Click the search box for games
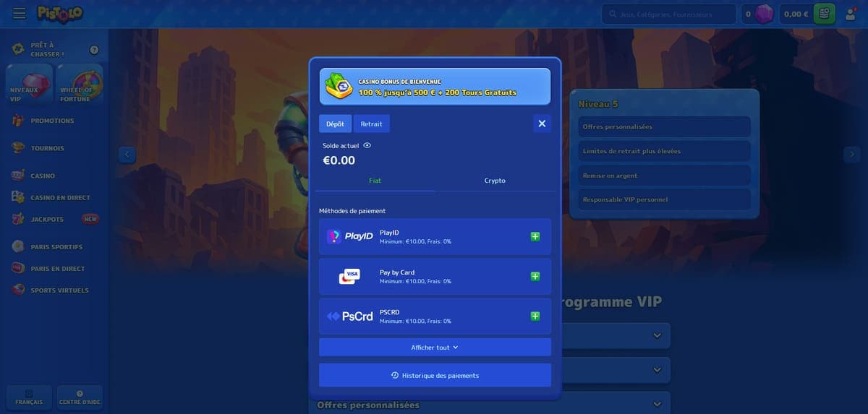The height and width of the screenshot is (414, 868). (x=668, y=14)
